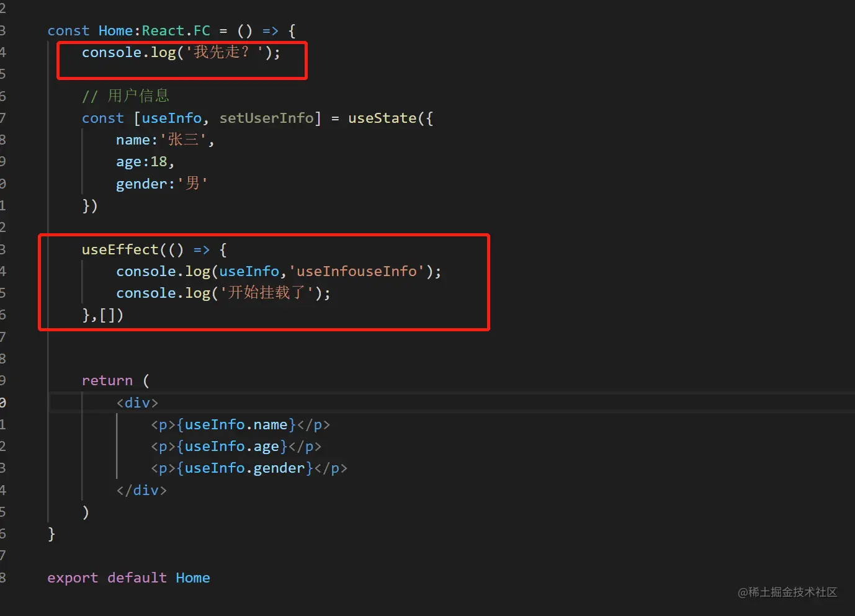Click the '// 用户信息' comment
Viewport: 855px width, 616px height.
[125, 96]
